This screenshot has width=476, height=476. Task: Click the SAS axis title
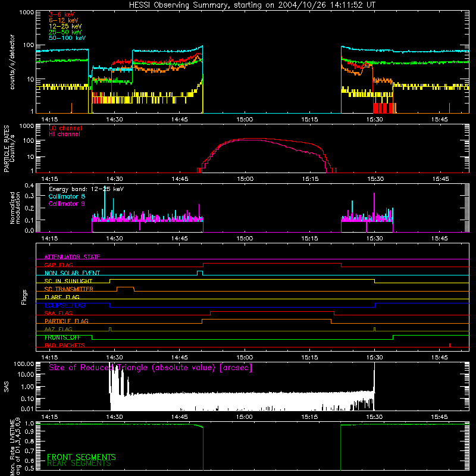[7, 386]
